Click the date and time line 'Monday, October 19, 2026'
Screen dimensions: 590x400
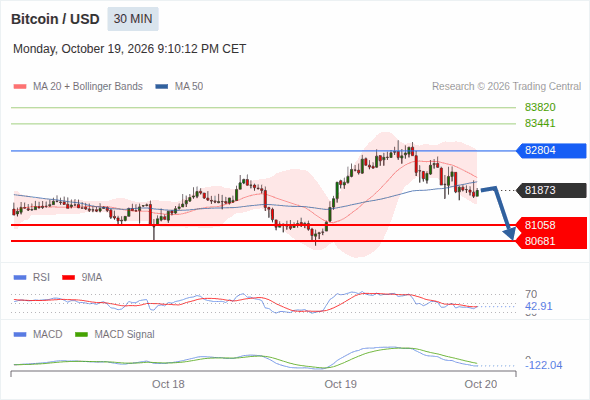coord(129,49)
